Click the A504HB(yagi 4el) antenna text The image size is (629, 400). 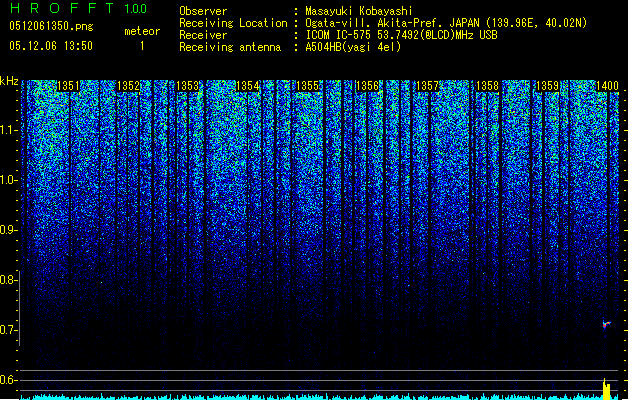point(353,47)
